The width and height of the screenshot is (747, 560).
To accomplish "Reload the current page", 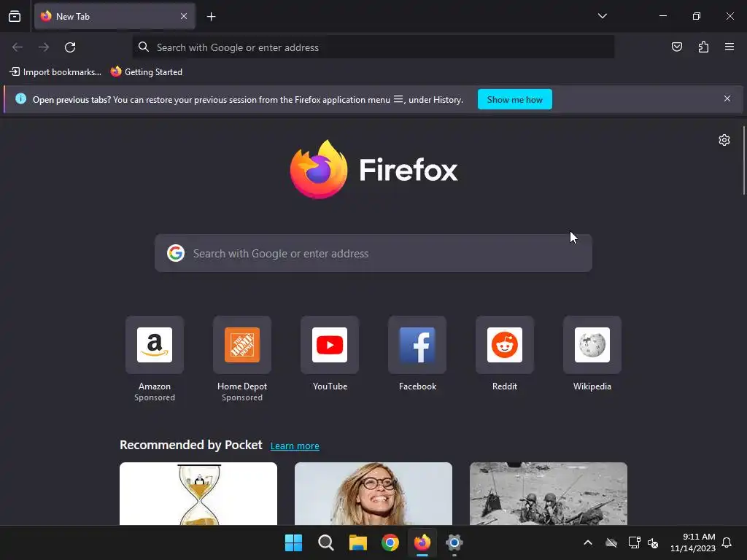I will tap(70, 47).
